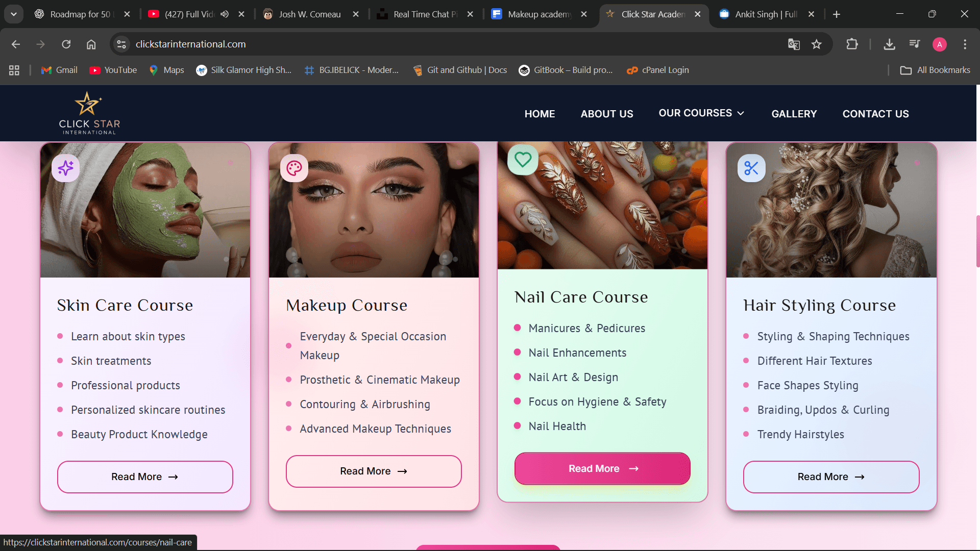Image resolution: width=980 pixels, height=551 pixels.
Task: Click Read More on Nail Care Course
Action: click(602, 468)
